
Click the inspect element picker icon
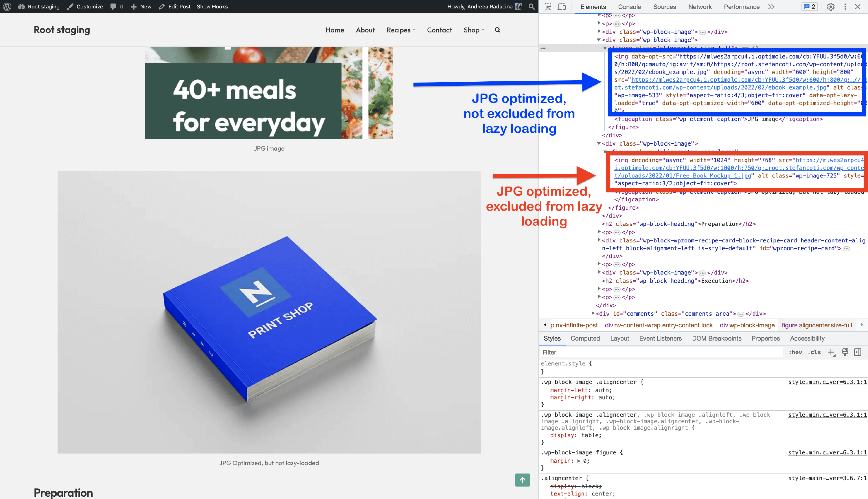coord(547,7)
